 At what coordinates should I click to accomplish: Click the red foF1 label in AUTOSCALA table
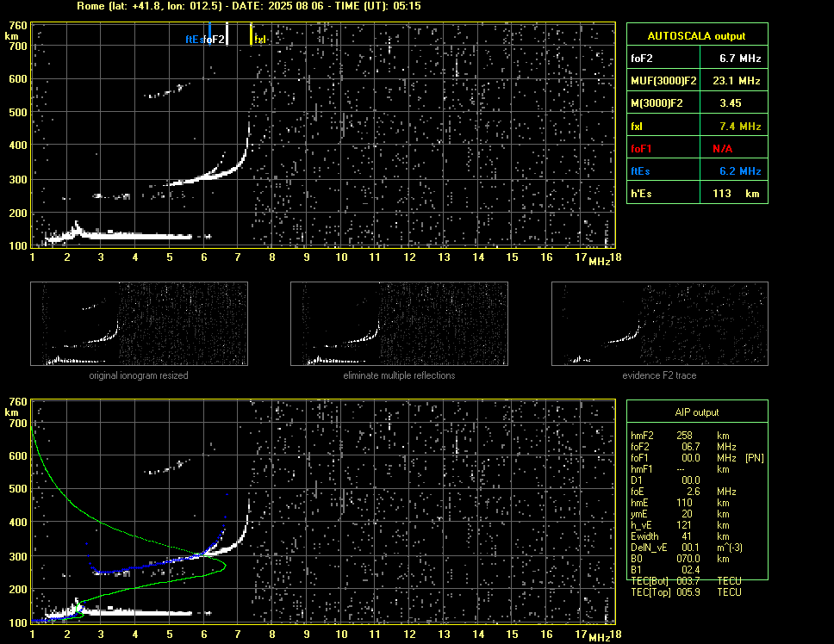pos(641,149)
